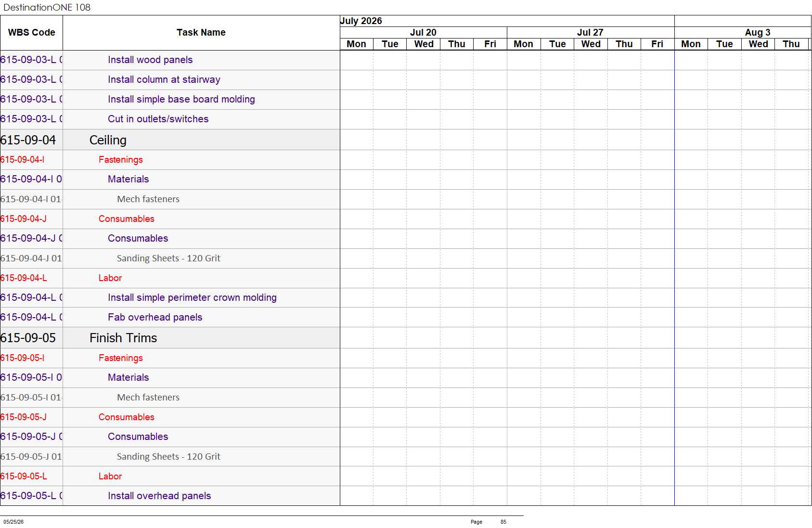Select Install simple base board molding
Image resolution: width=812 pixels, height=528 pixels.
pyautogui.click(x=181, y=99)
